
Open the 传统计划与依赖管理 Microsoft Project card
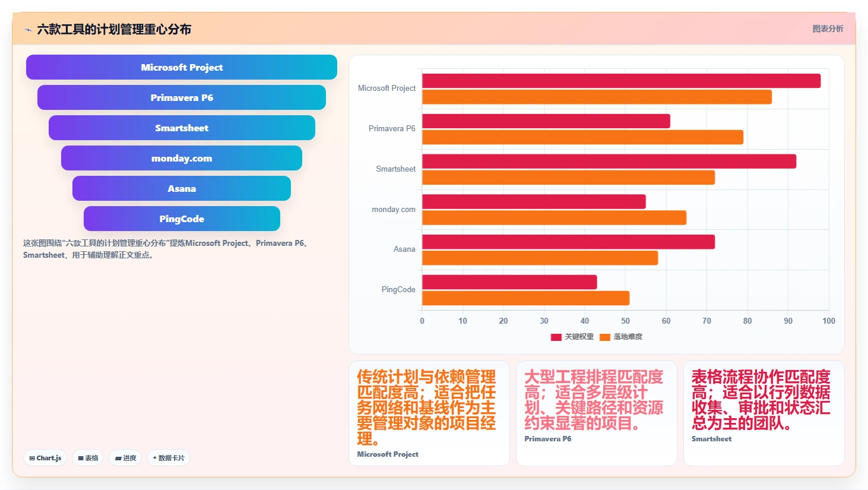coord(429,413)
